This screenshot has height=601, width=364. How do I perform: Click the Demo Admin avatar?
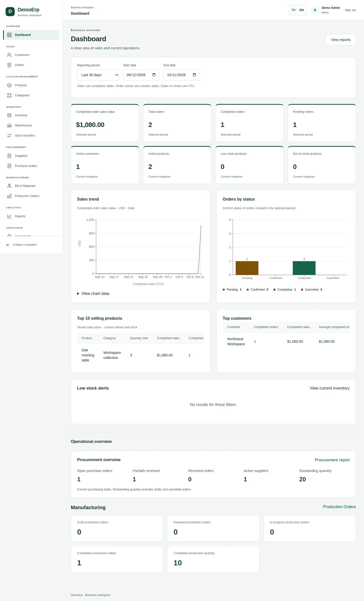point(315,10)
